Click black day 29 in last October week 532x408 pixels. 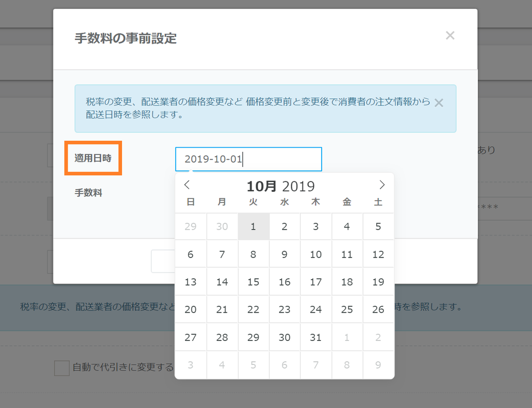tap(254, 337)
